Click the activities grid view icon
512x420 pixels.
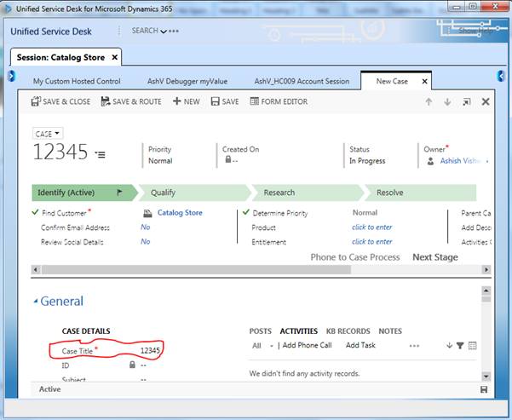473,346
